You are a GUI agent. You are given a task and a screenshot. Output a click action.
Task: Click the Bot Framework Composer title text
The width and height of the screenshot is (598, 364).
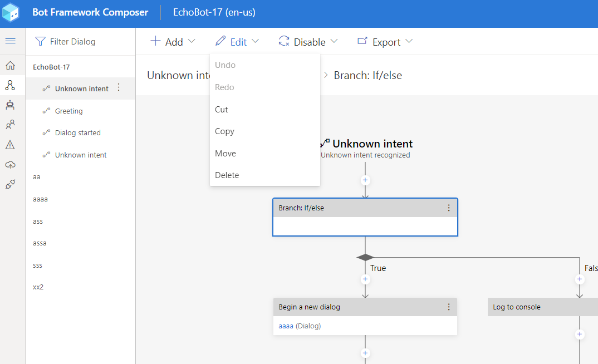tap(90, 12)
